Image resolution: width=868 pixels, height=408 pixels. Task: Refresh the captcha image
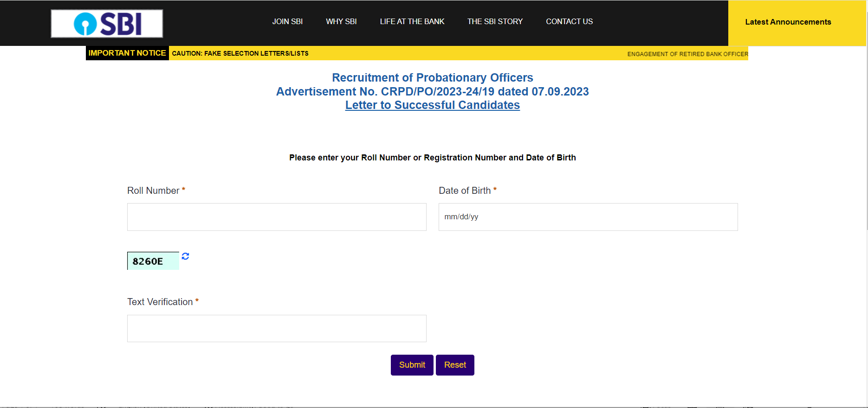[x=185, y=256]
